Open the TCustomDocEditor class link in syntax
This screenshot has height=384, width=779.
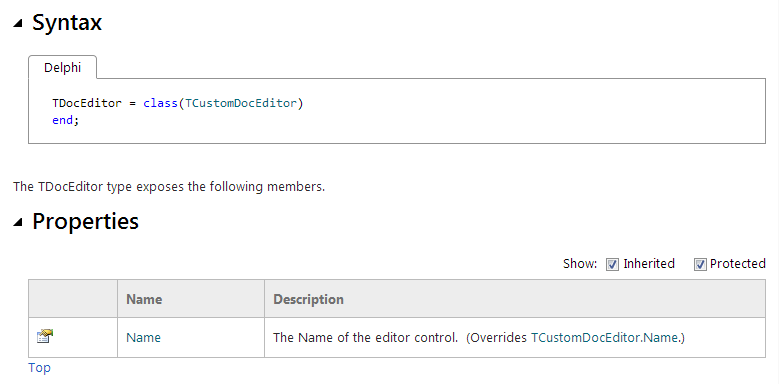coord(241,103)
